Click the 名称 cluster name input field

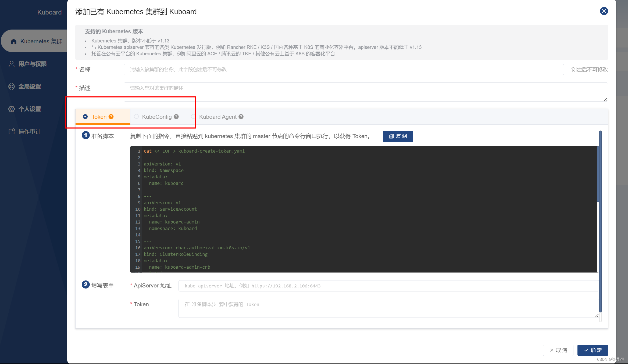pyautogui.click(x=343, y=70)
